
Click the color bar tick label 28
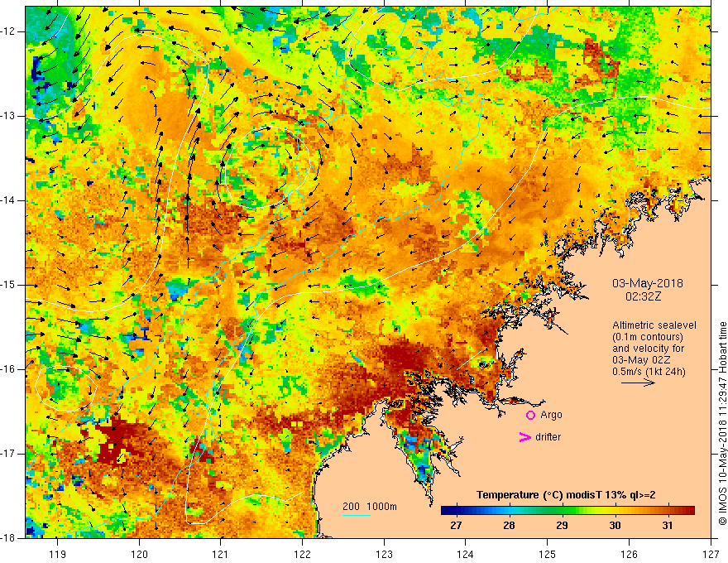(510, 526)
